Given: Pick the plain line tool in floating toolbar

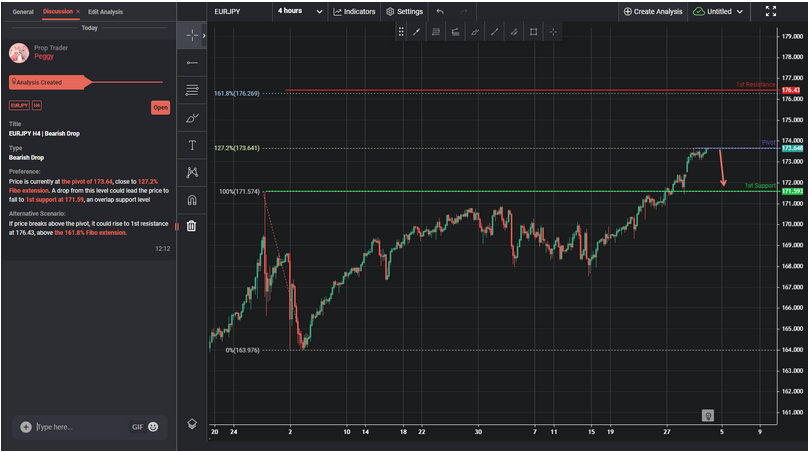Looking at the screenshot, I should tap(494, 32).
